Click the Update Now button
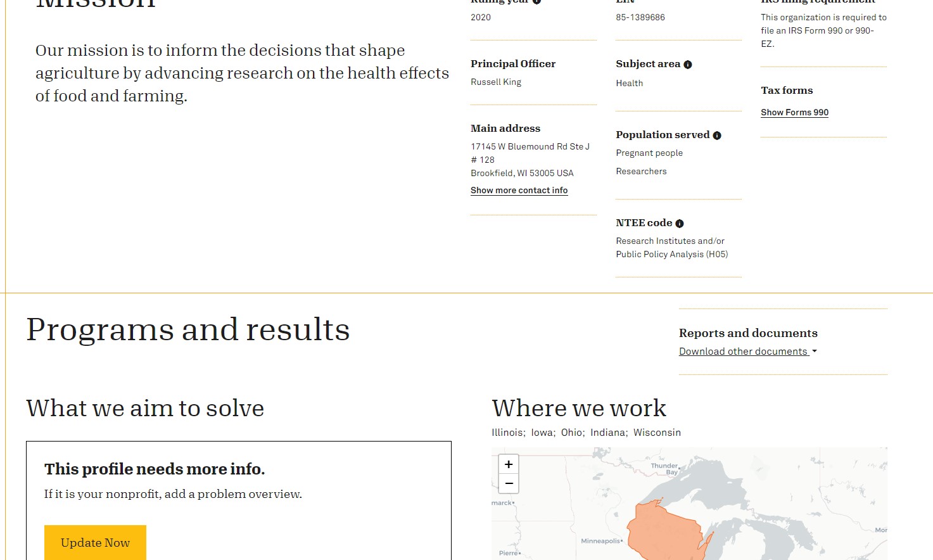The width and height of the screenshot is (933, 560). [95, 542]
